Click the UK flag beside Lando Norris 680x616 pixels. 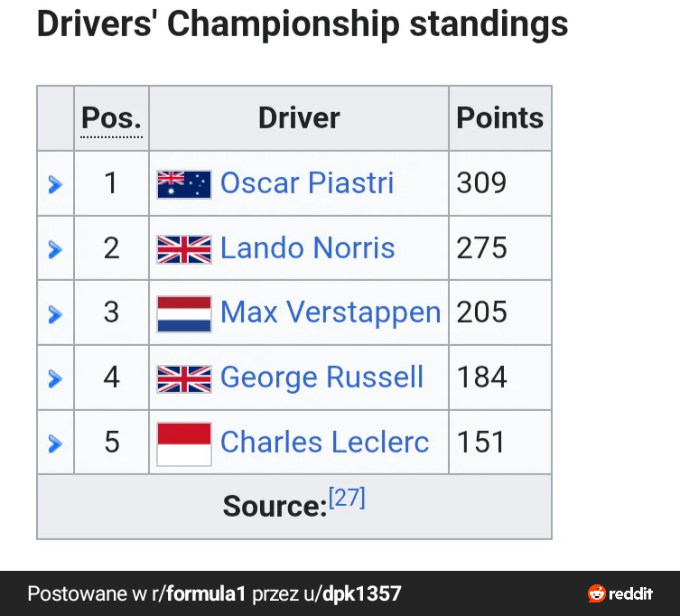click(x=184, y=249)
